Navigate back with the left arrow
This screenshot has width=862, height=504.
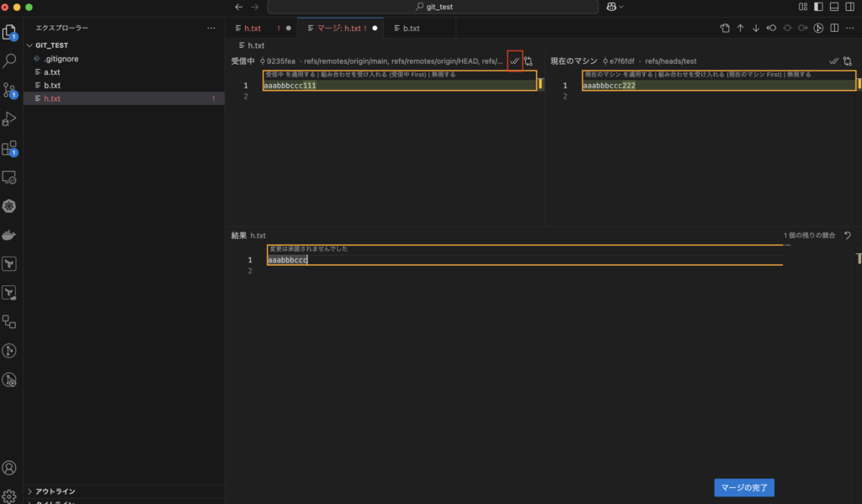click(238, 7)
